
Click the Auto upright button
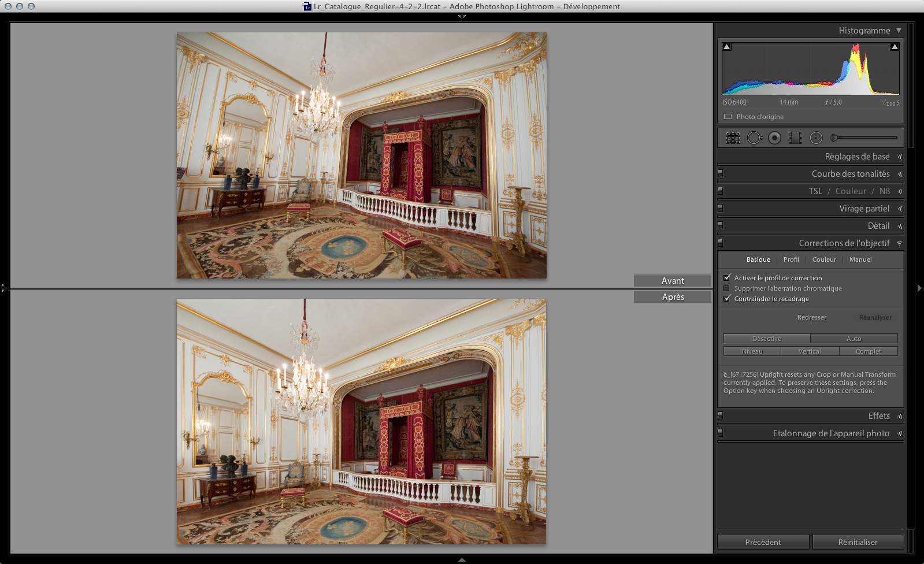[x=854, y=339]
